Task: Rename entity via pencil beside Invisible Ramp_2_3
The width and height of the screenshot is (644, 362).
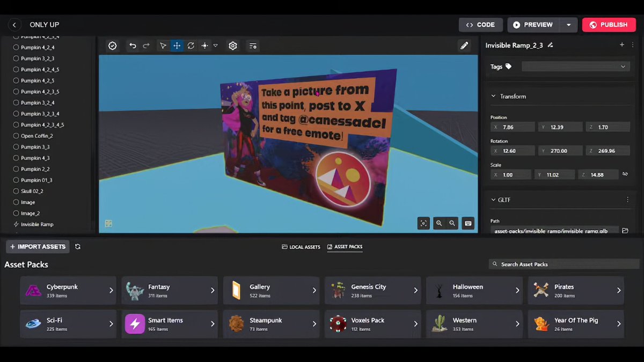Action: pyautogui.click(x=550, y=45)
